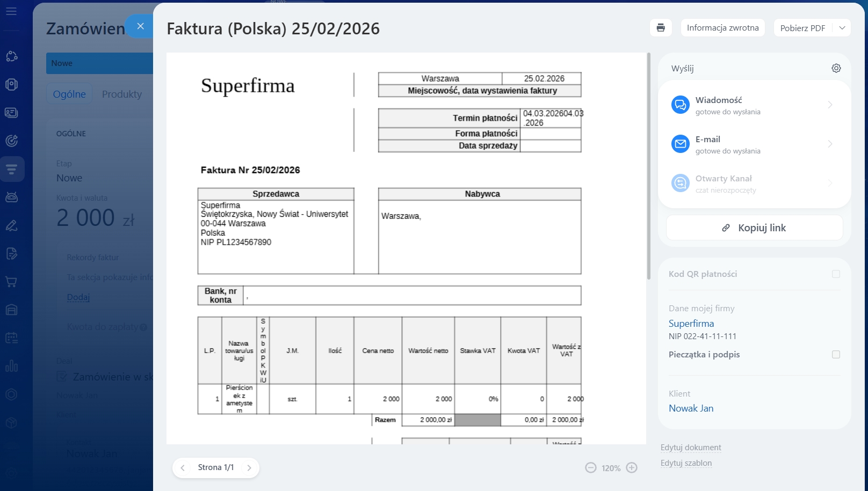Switch to the Produkty tab

(x=122, y=94)
